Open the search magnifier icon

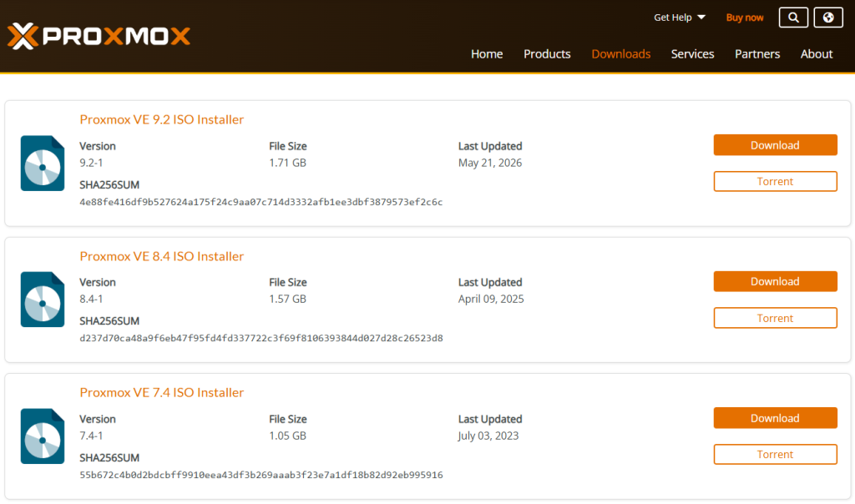point(793,18)
